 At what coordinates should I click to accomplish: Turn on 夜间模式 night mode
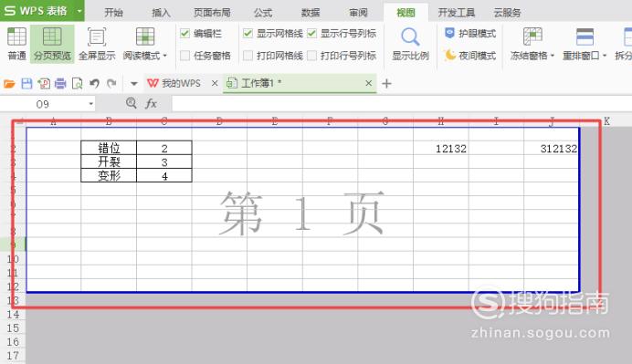[x=470, y=55]
